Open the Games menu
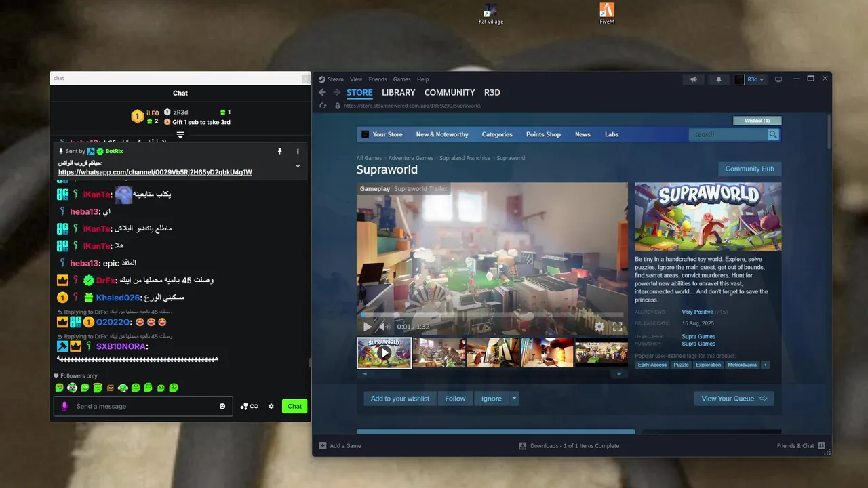Image resolution: width=868 pixels, height=488 pixels. click(x=402, y=79)
